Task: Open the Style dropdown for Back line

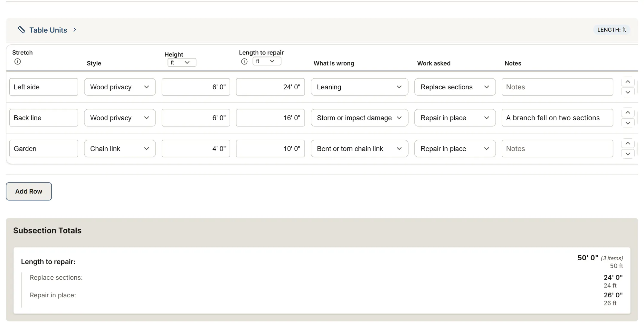Action: [120, 118]
